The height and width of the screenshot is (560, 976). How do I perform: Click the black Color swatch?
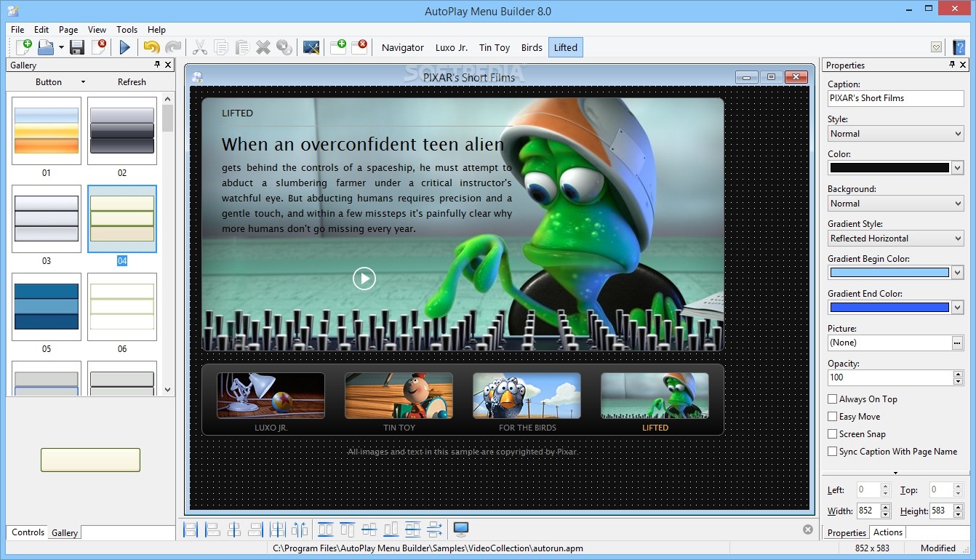pos(889,168)
